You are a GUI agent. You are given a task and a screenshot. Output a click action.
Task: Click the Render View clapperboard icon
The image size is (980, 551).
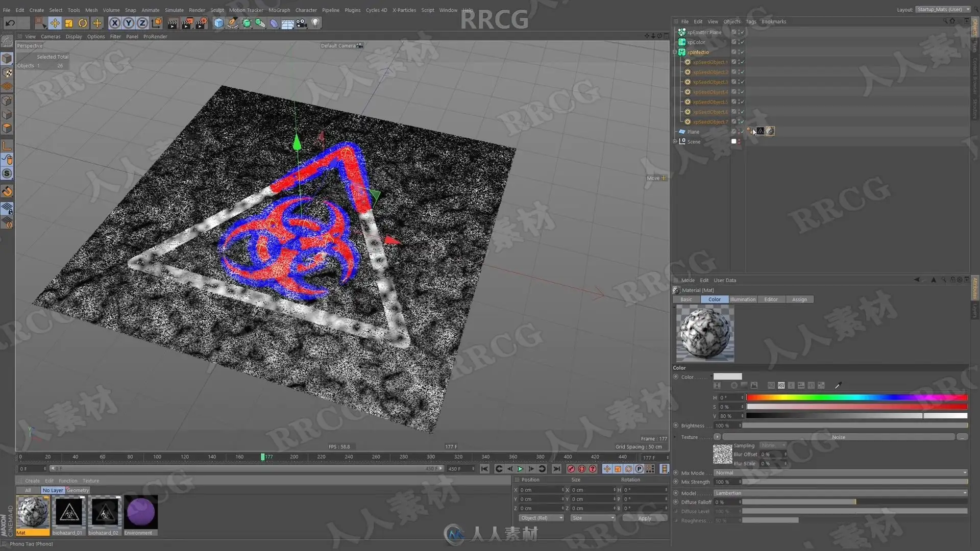pyautogui.click(x=173, y=23)
